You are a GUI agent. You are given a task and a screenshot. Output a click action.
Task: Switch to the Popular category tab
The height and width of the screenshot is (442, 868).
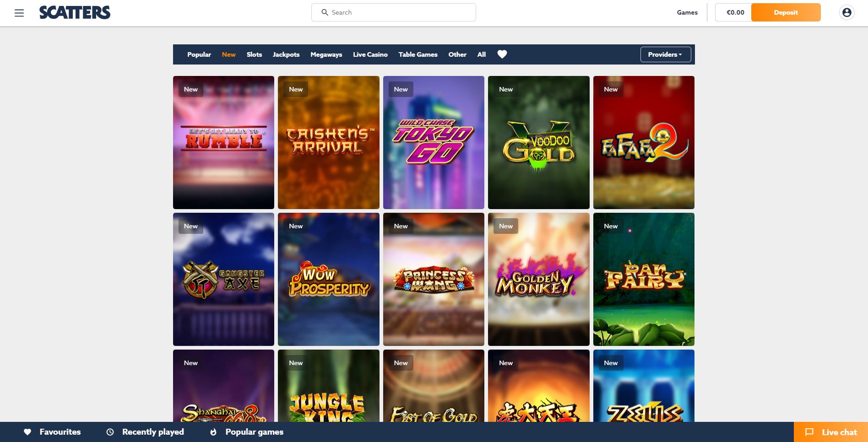point(199,54)
